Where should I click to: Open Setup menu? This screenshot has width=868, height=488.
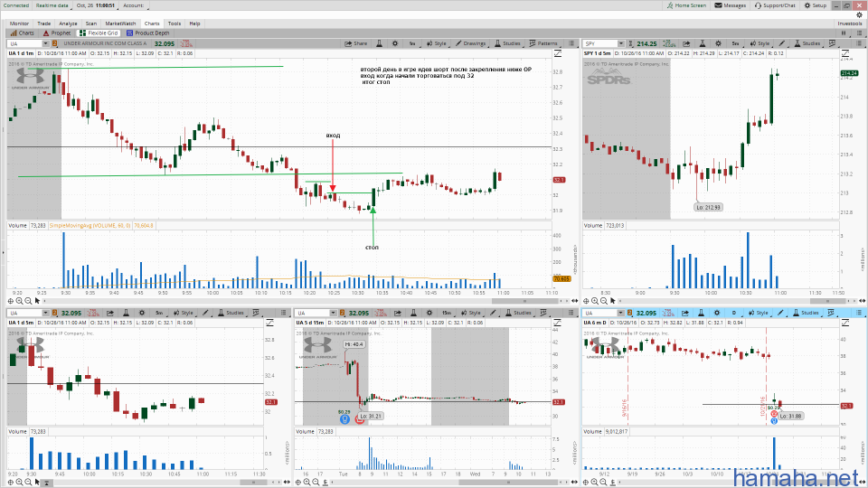point(816,5)
